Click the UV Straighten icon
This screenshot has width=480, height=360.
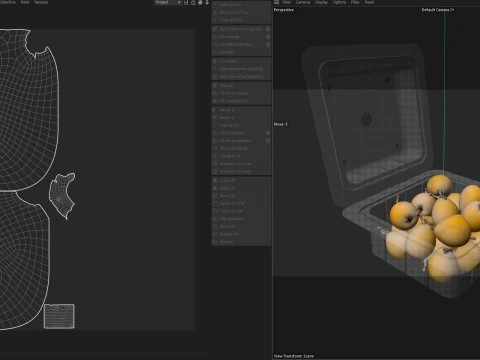click(215, 133)
